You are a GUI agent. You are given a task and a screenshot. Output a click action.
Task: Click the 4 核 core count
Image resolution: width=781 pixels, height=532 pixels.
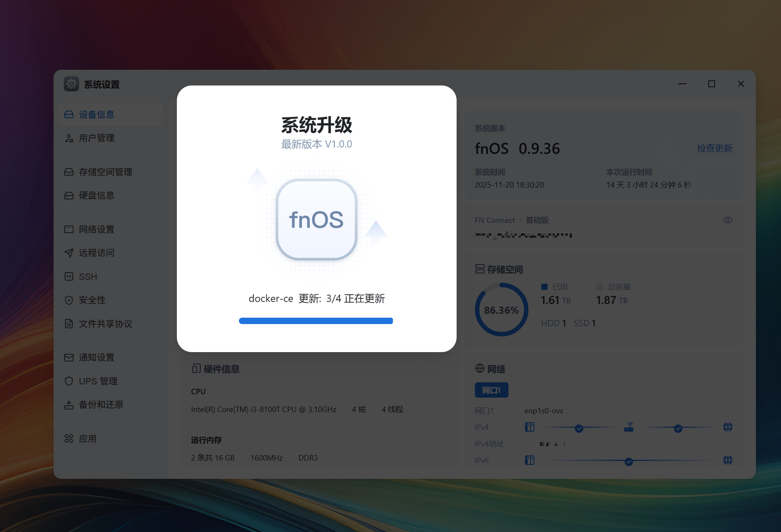[x=359, y=410]
